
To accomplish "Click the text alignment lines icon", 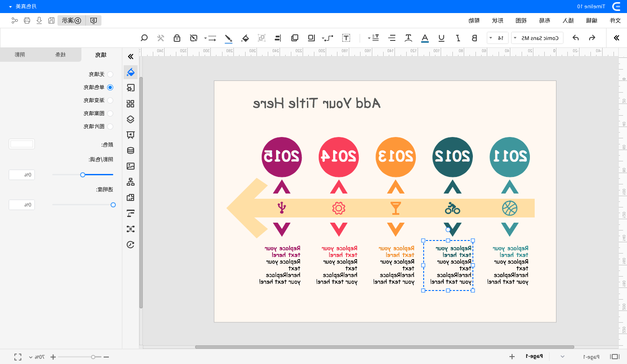I will [392, 38].
